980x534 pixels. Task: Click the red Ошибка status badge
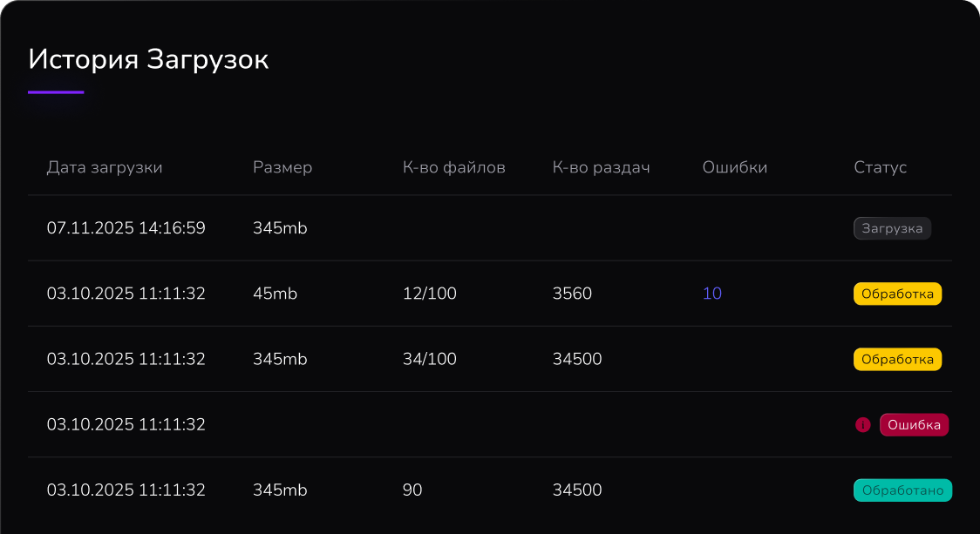(x=914, y=425)
